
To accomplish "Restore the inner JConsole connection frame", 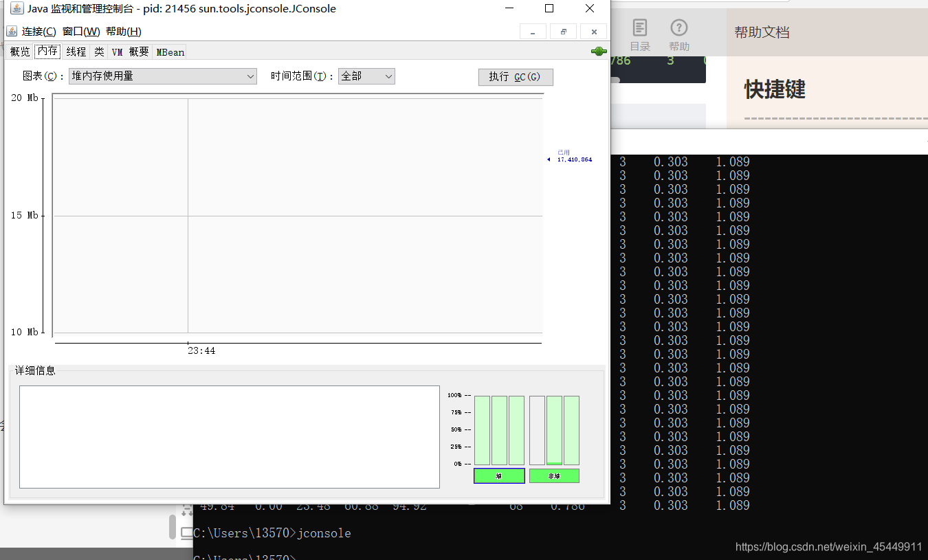I will click(x=563, y=32).
